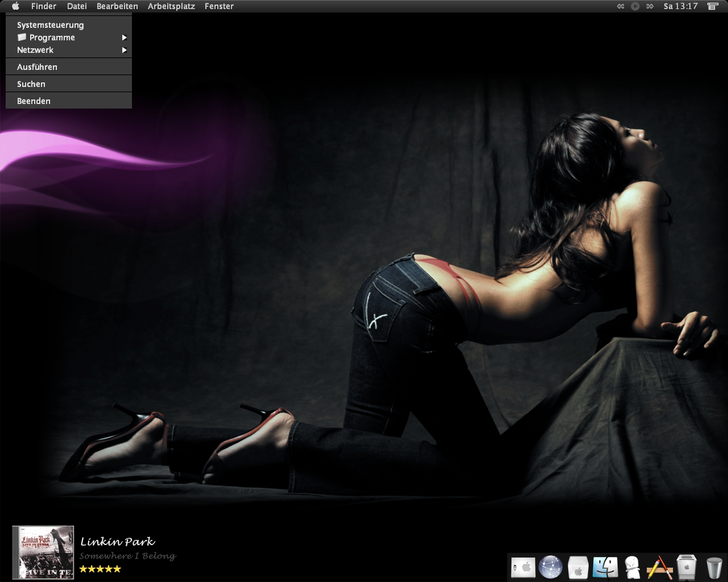Click the five-star song rating
The height and width of the screenshot is (582, 728).
tap(100, 569)
